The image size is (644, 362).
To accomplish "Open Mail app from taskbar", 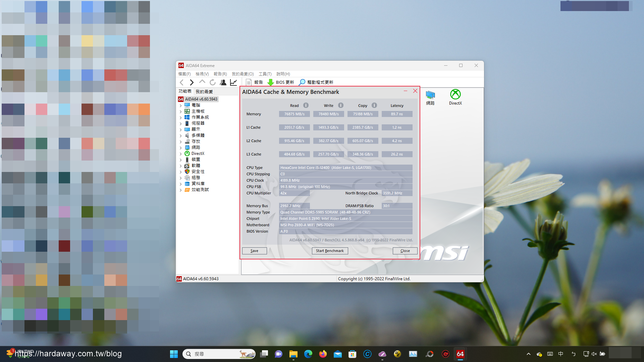I will [x=338, y=354].
